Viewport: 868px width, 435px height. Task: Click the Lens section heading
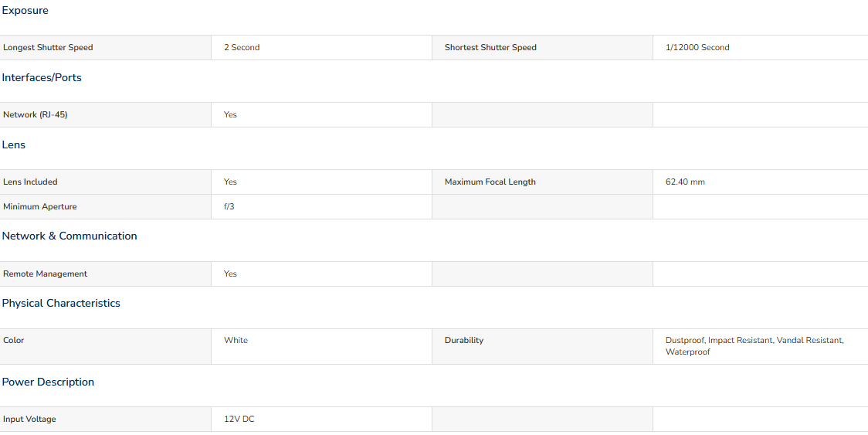click(14, 144)
